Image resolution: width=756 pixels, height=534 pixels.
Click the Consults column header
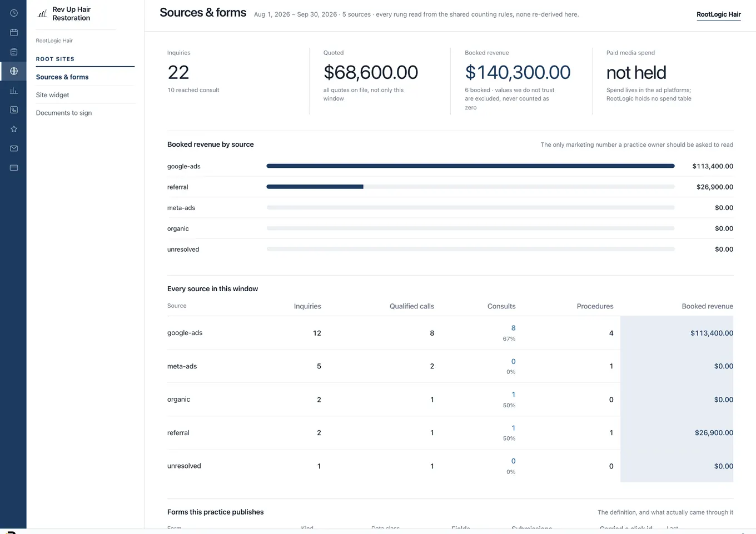click(x=501, y=306)
